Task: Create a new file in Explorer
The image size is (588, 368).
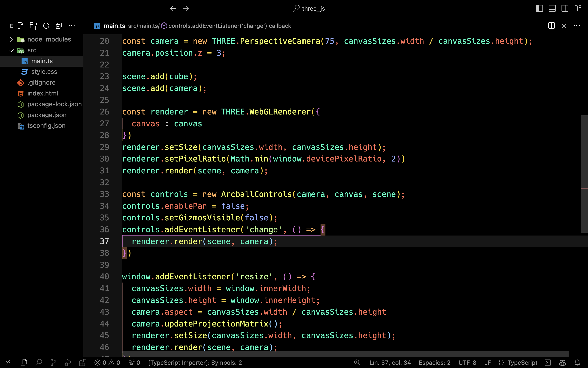Action: tap(21, 26)
